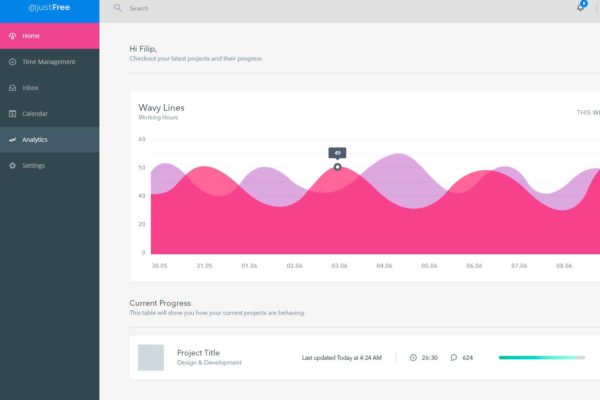This screenshot has height=400, width=600.
Task: Click the 49 data point marker
Action: click(337, 167)
